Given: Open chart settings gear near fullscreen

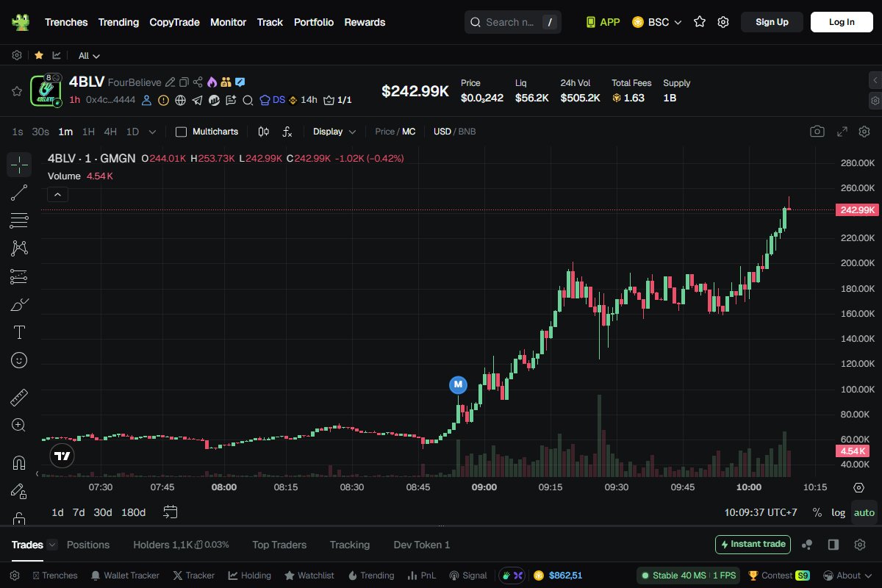Looking at the screenshot, I should pos(864,132).
